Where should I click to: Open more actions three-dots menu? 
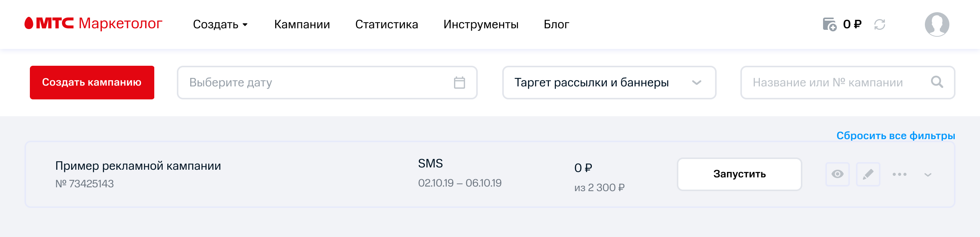tap(899, 174)
